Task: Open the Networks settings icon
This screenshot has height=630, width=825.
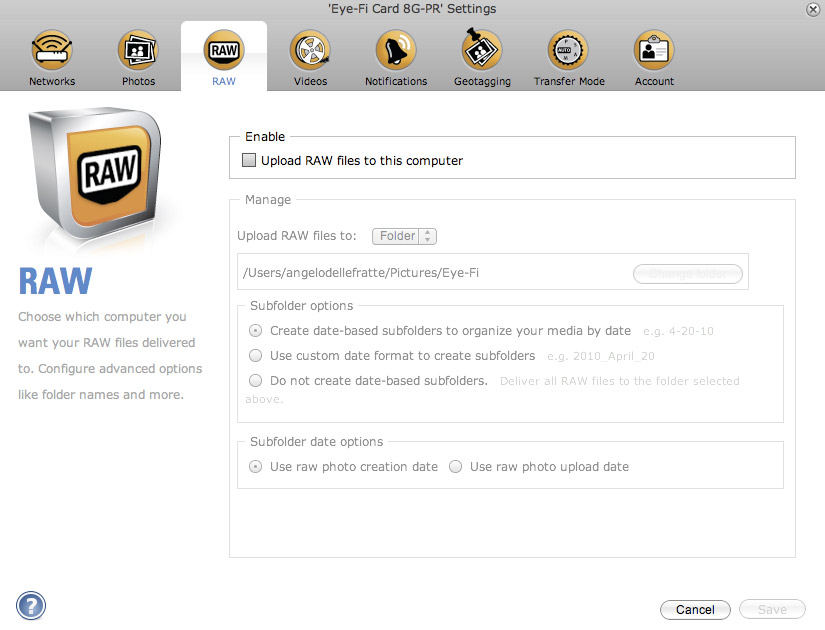Action: [x=52, y=51]
